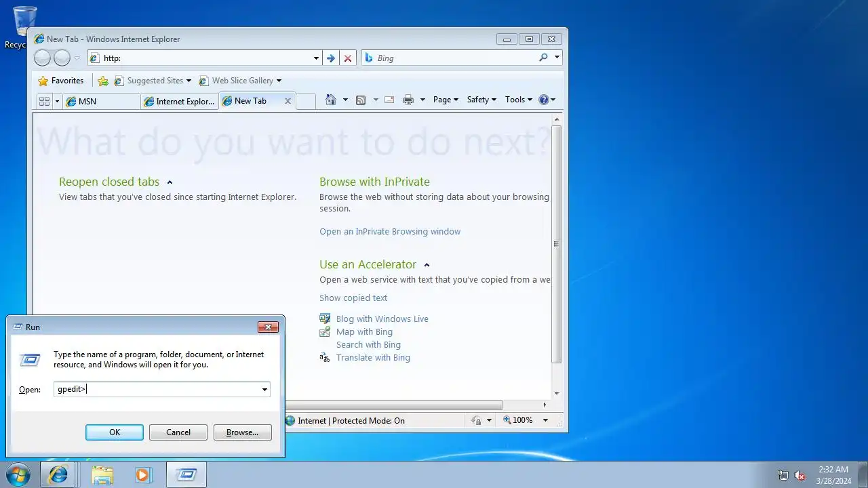This screenshot has height=488, width=868.
Task: Open the Quick Tabs grid icon
Action: 45,101
